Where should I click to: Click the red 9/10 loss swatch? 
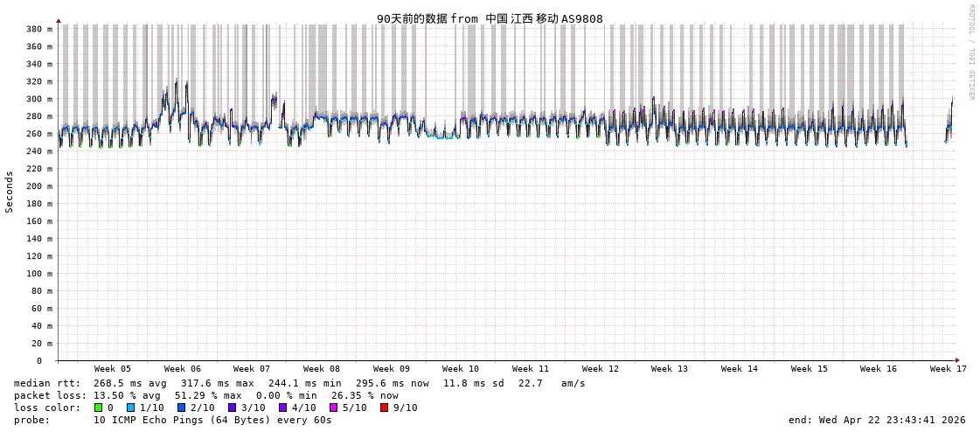pos(384,408)
